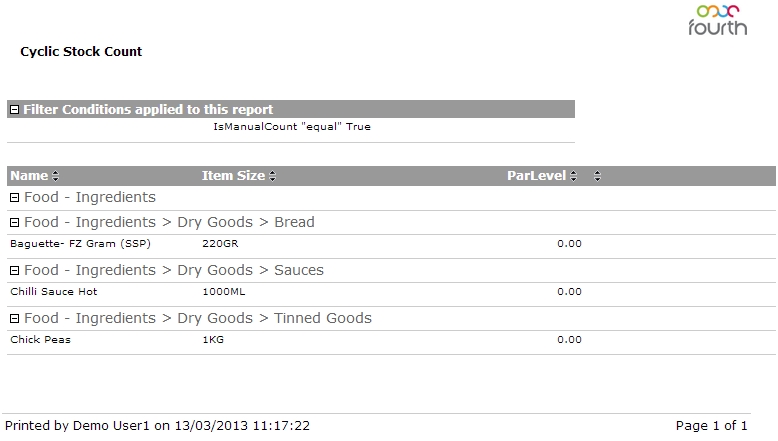Image resolution: width=778 pixels, height=441 pixels.
Task: Click the Dry Goods > Sauces group label
Action: 174,270
